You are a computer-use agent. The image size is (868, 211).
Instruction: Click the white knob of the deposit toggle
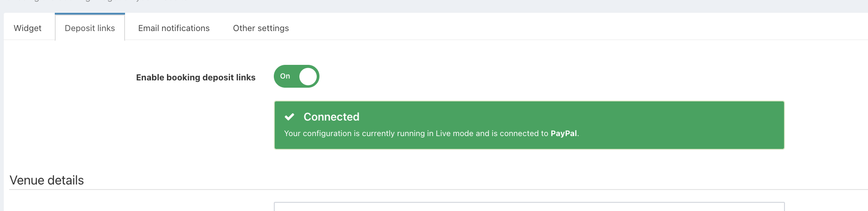[308, 76]
